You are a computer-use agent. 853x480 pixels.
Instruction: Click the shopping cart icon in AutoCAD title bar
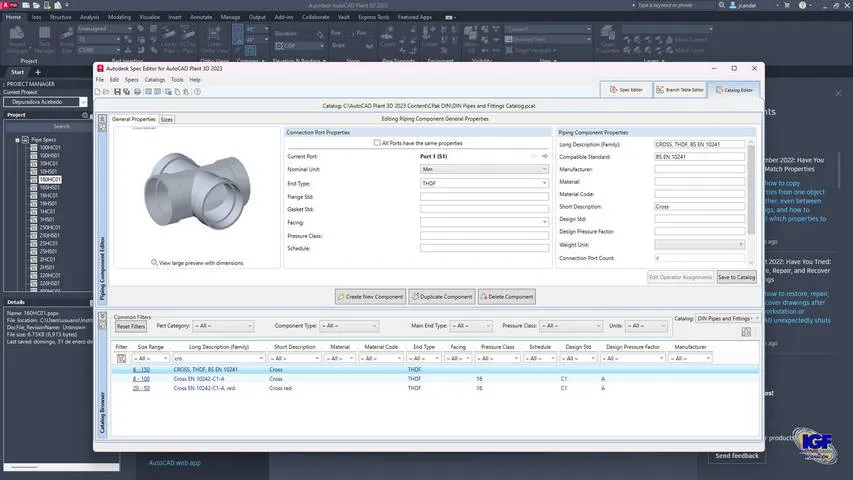click(x=787, y=5)
